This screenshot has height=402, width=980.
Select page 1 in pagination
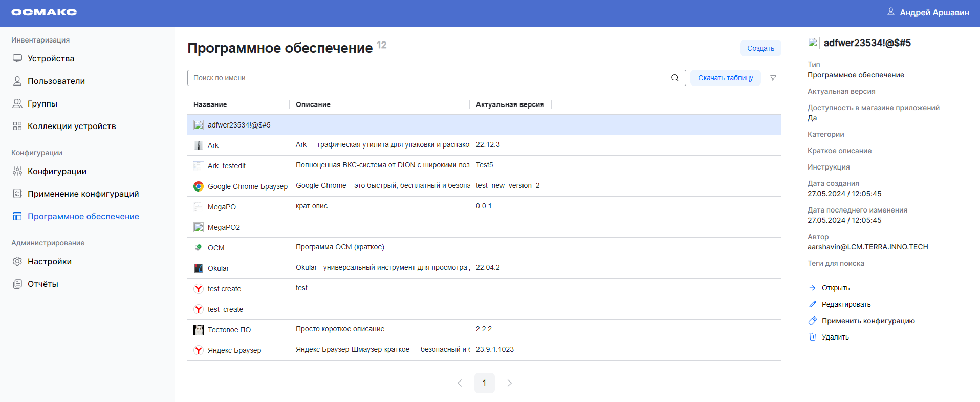tap(484, 383)
